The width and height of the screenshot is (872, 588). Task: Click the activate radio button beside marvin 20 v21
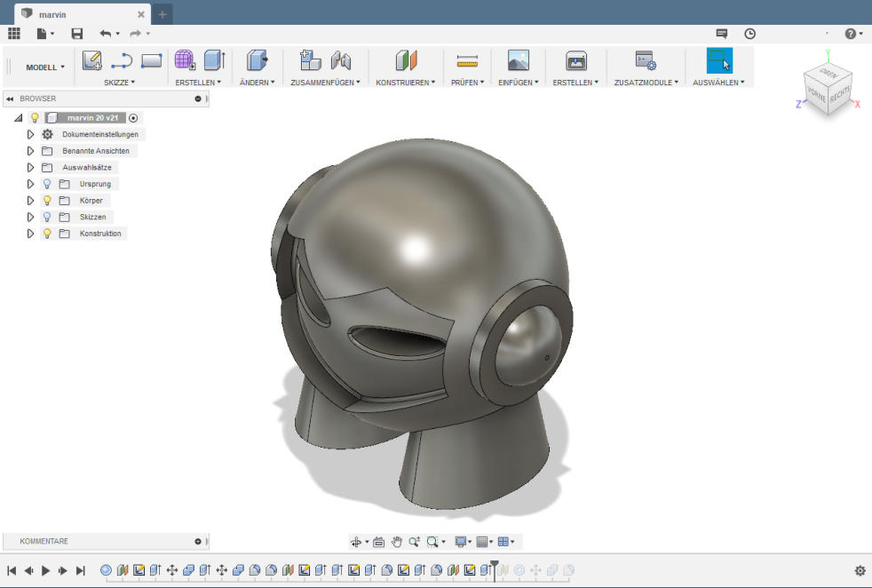tap(133, 118)
